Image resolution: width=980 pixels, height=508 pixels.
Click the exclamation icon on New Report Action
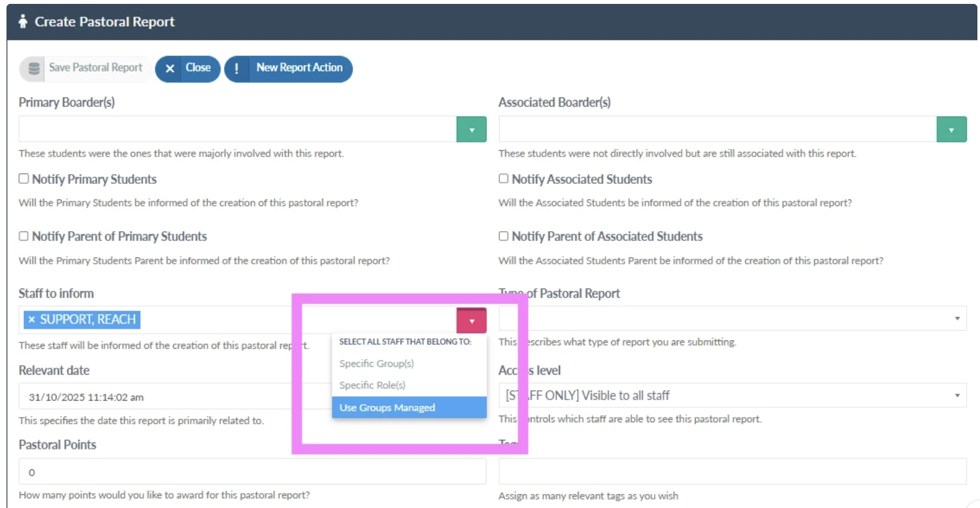(x=237, y=68)
